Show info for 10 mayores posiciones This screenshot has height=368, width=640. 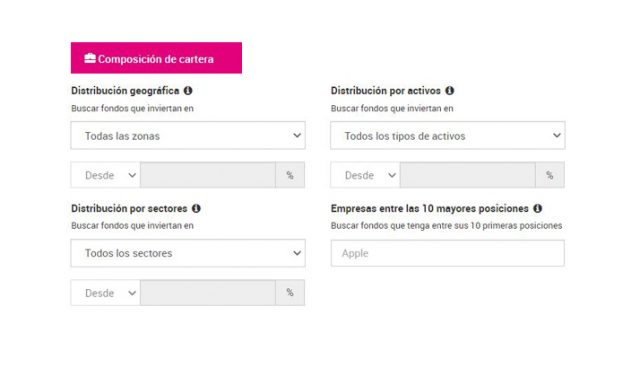[538, 208]
